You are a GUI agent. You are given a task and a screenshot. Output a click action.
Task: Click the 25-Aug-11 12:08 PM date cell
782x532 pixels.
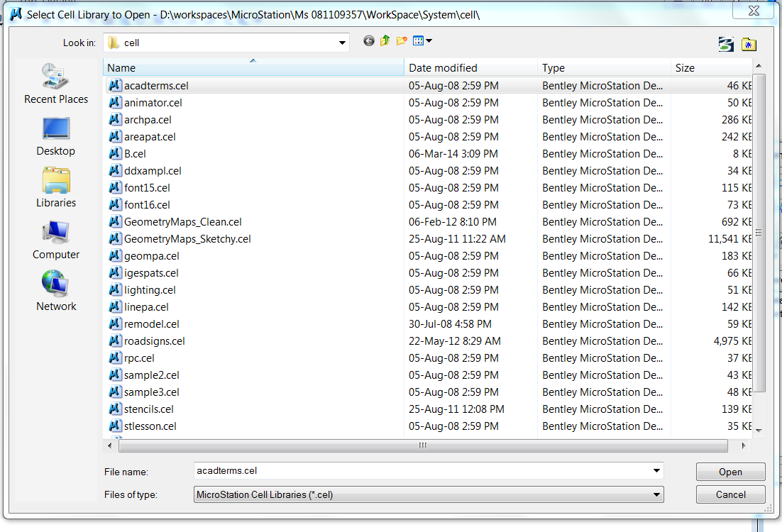pos(456,409)
